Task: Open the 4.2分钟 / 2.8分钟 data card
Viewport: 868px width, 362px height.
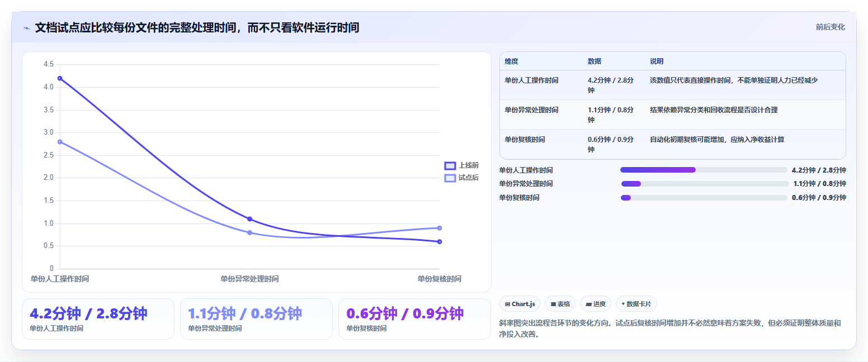Action: click(x=98, y=319)
